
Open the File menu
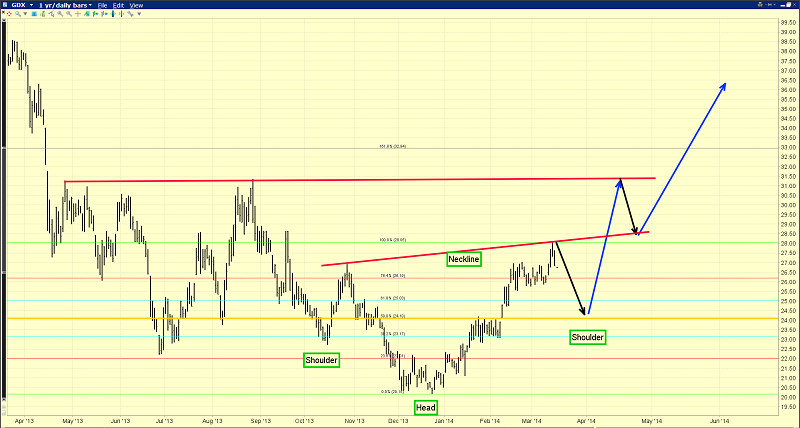(102, 5)
